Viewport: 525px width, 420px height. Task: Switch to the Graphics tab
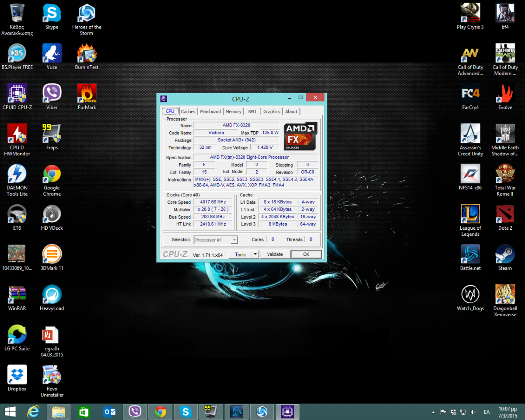(x=272, y=112)
